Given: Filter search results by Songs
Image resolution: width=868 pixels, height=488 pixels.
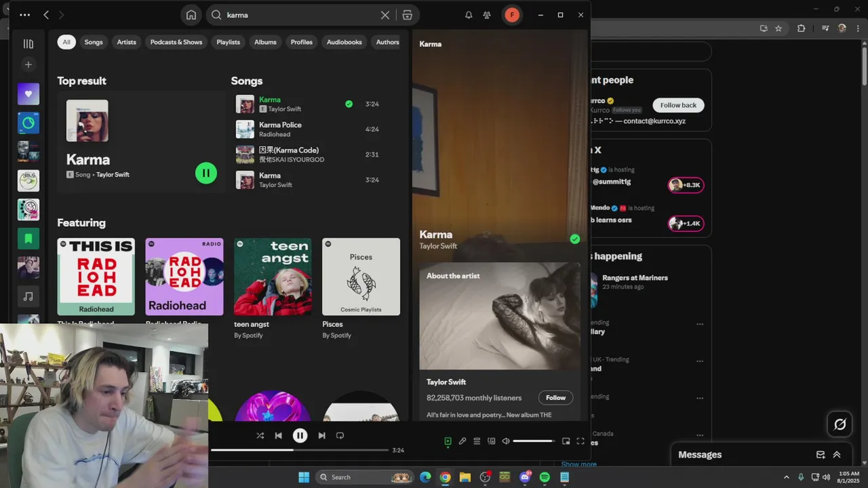Looking at the screenshot, I should pyautogui.click(x=94, y=42).
